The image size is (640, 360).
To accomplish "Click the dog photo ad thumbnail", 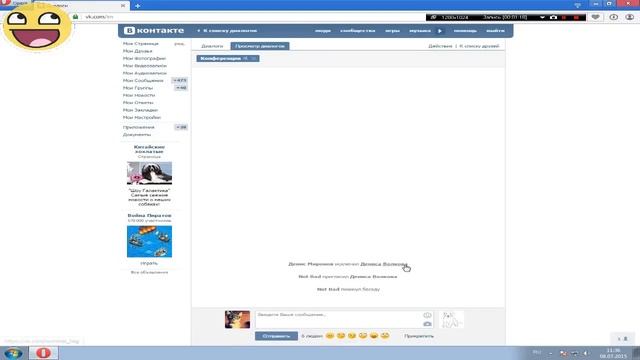I will pos(149,173).
